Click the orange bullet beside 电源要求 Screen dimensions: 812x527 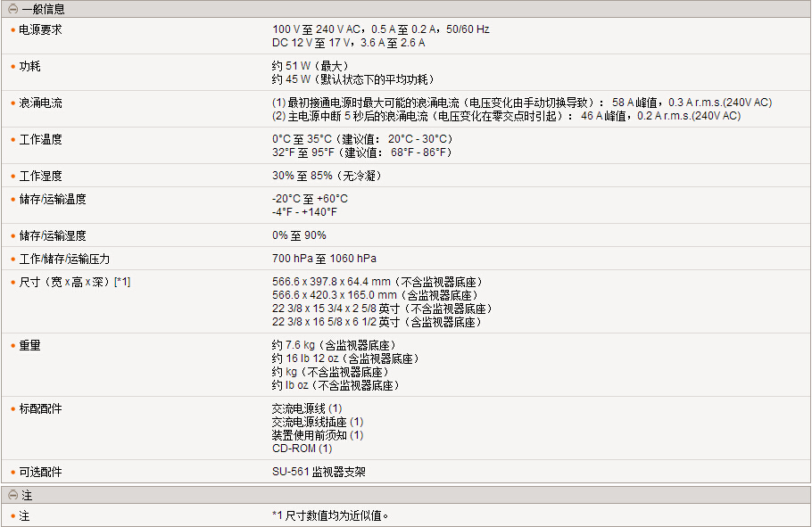pos(12,29)
